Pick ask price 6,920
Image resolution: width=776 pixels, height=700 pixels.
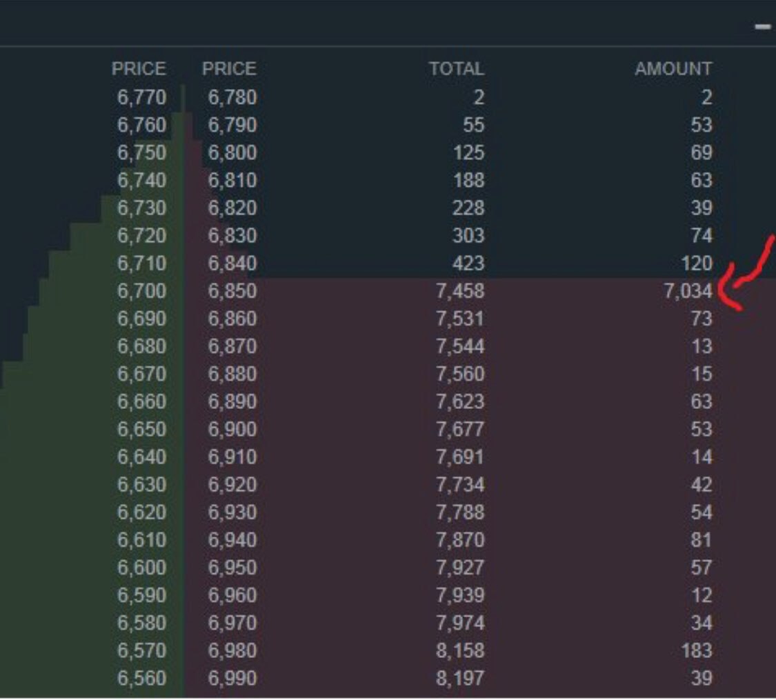(x=232, y=486)
